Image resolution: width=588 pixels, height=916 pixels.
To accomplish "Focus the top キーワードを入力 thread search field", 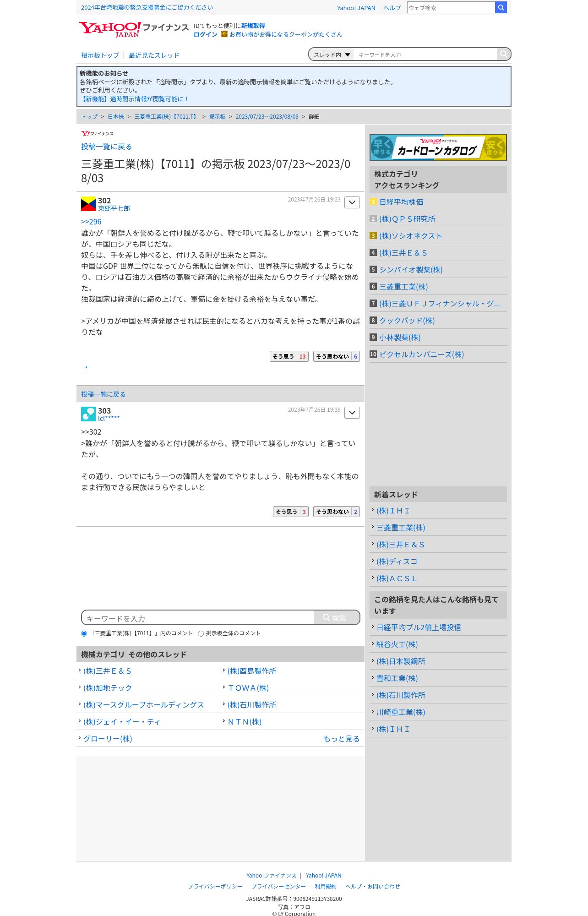I will click(425, 55).
